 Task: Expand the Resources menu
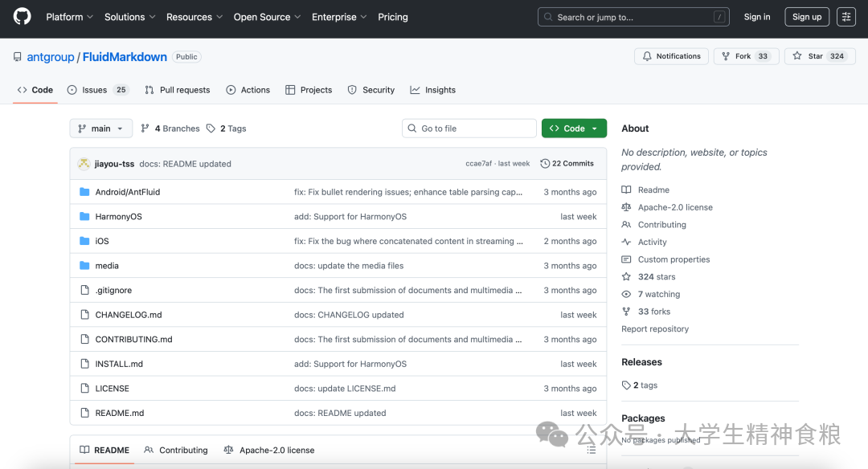coord(194,17)
